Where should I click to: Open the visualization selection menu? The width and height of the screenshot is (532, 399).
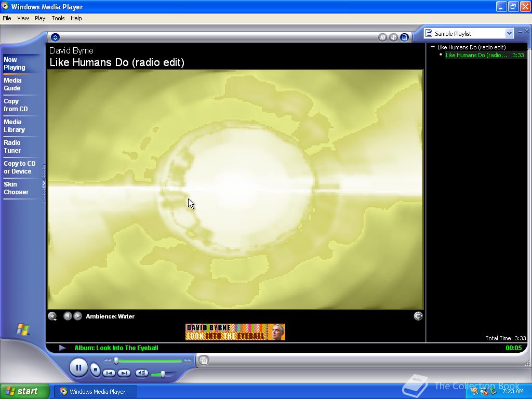52,316
